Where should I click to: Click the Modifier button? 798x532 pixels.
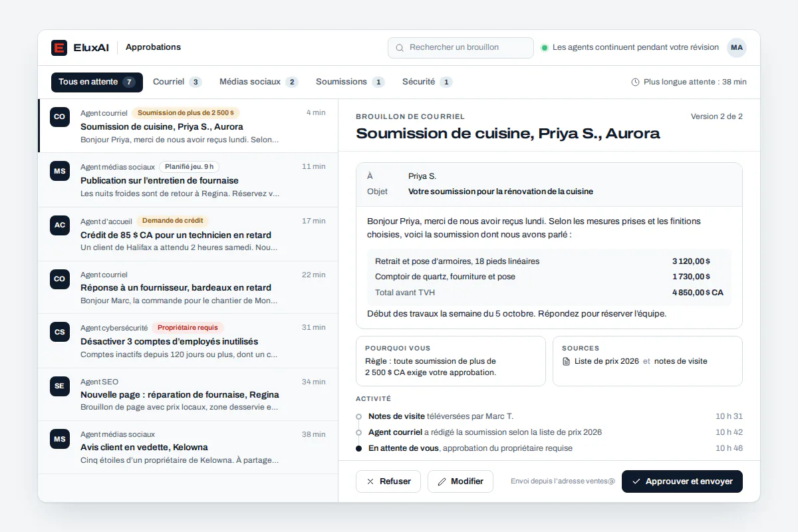click(460, 481)
